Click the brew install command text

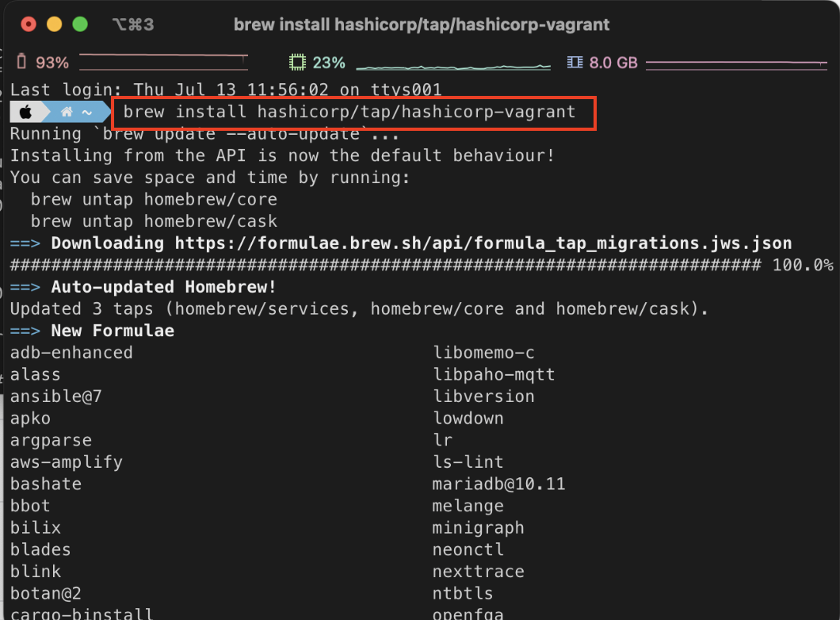click(349, 112)
